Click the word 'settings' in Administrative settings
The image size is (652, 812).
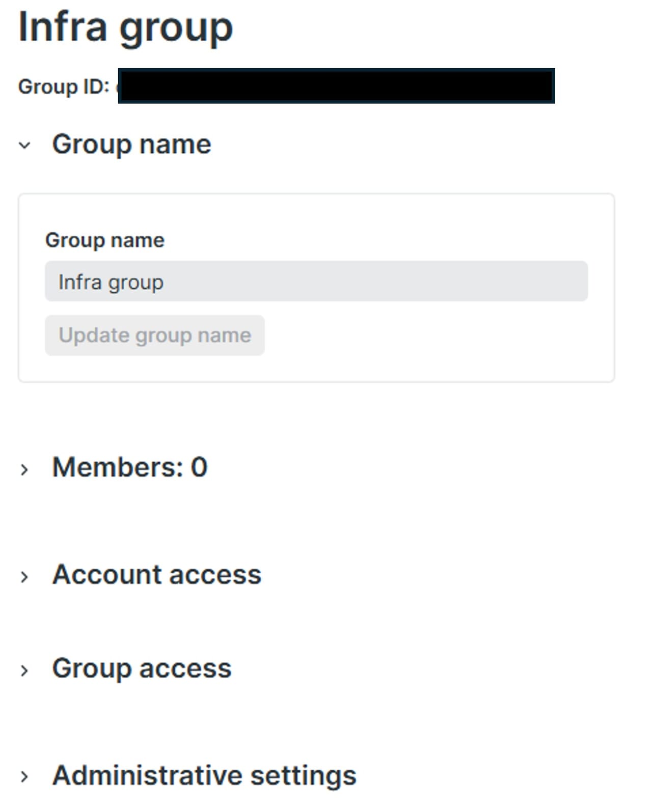(303, 775)
